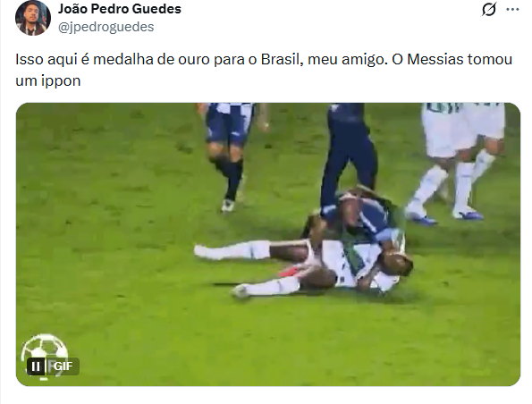Viewport: 532px width, 404px height.
Task: Open João Pedro Guedes profile avatar
Action: (33, 17)
